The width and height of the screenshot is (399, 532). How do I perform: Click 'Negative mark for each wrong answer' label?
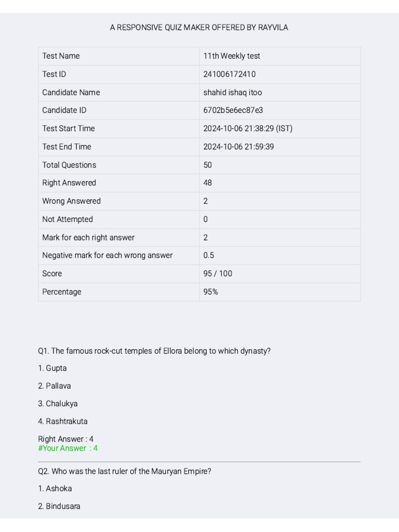107,255
